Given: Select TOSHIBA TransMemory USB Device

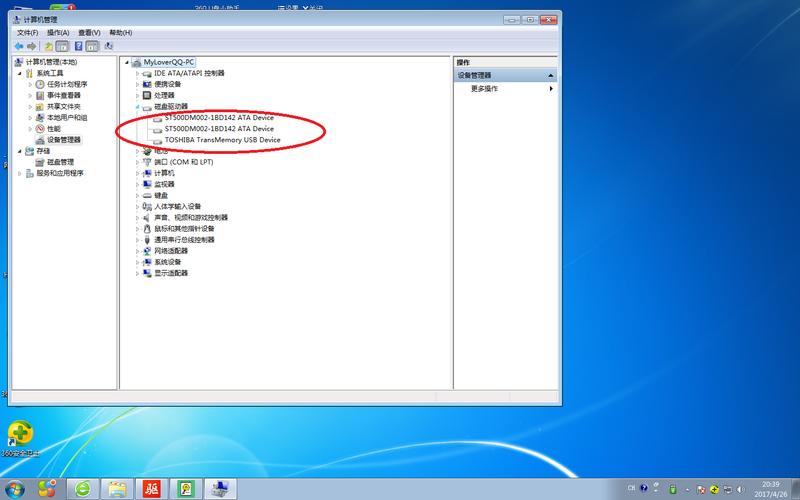Looking at the screenshot, I should coord(222,140).
